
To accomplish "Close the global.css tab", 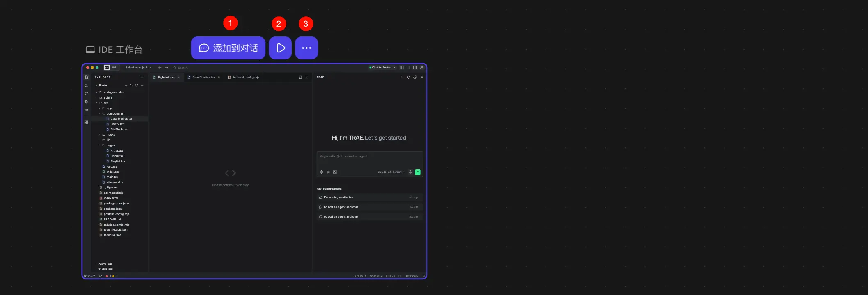I will click(178, 77).
